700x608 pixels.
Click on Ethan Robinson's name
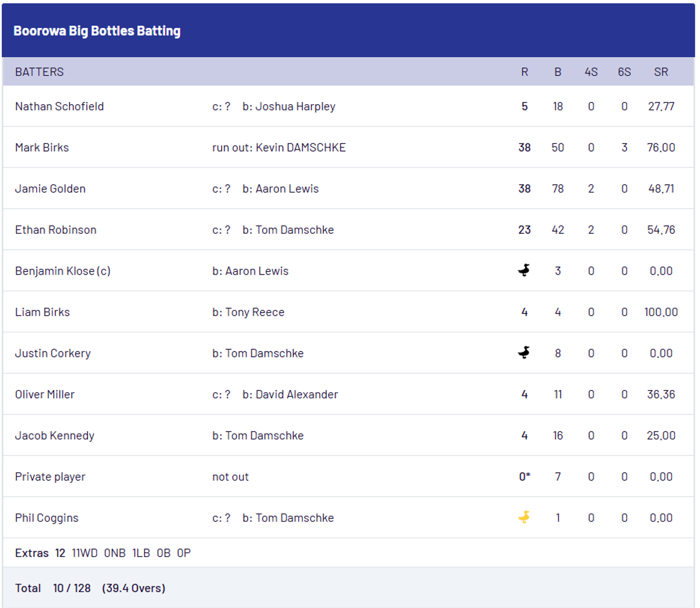(55, 230)
